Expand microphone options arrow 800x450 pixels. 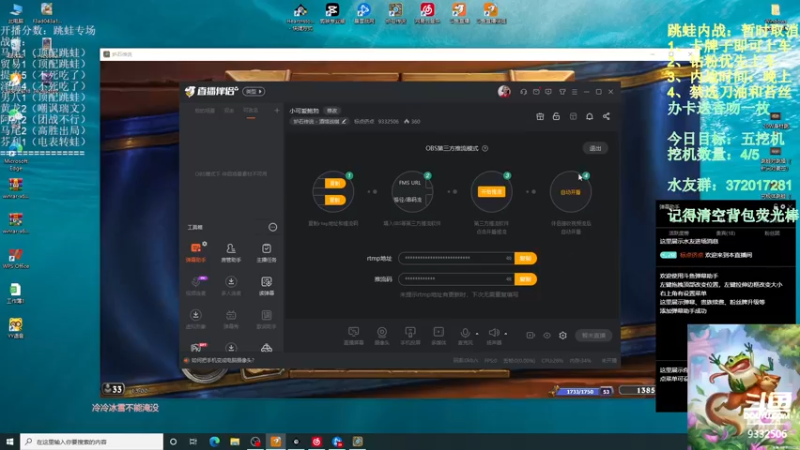point(477,334)
